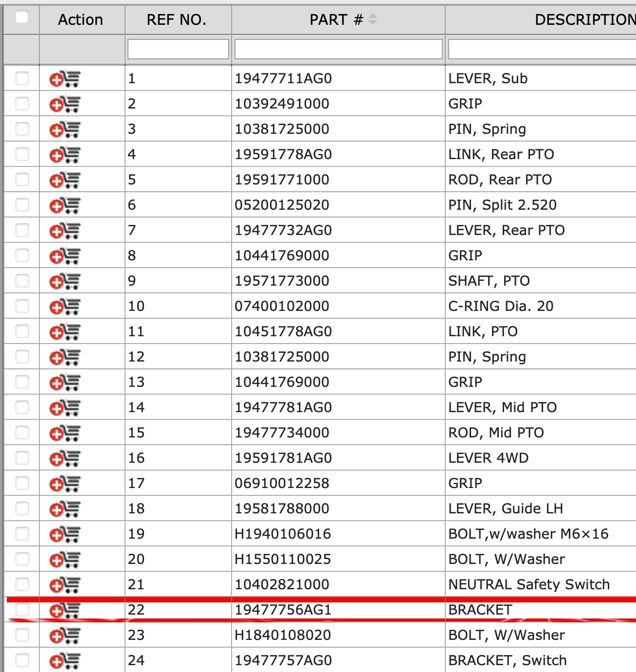Check the box for ROD, Rear PTO
Screen dimensions: 636x672
[x=22, y=180]
